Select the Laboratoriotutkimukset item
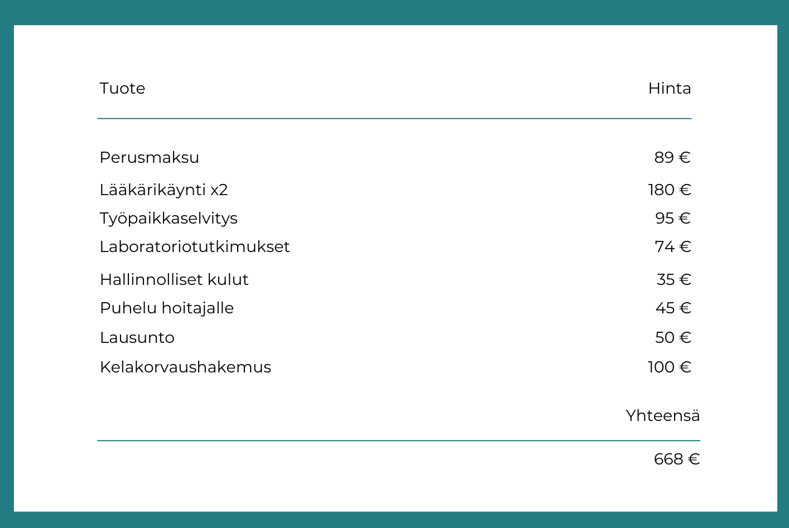789x528 pixels. pyautogui.click(x=194, y=246)
